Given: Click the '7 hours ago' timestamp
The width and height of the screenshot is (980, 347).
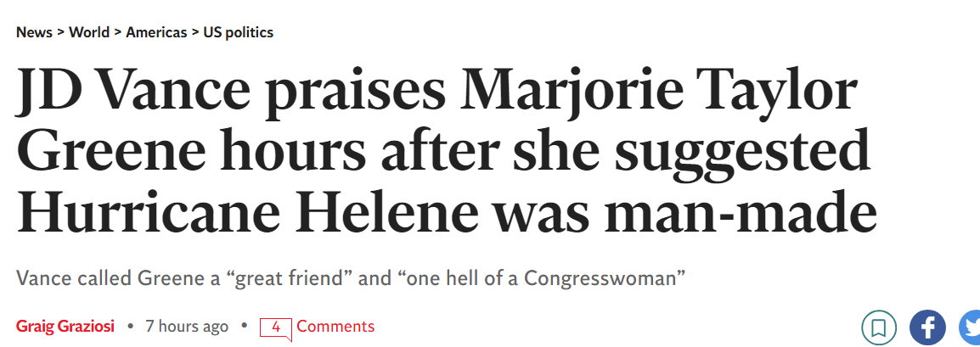Looking at the screenshot, I should point(187,327).
